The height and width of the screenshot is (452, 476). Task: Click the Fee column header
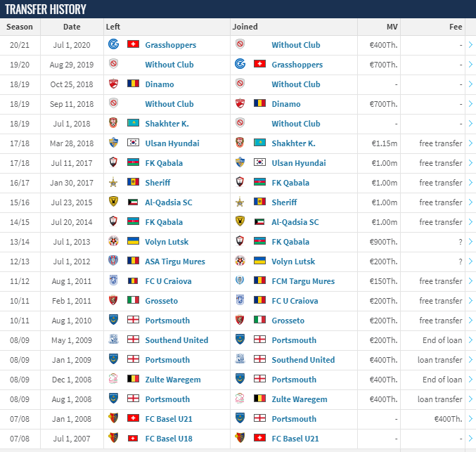pyautogui.click(x=456, y=27)
